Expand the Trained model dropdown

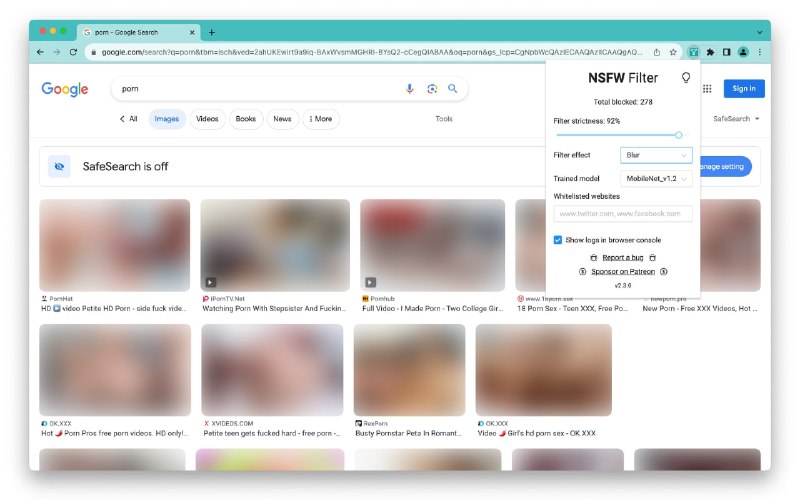tap(656, 178)
